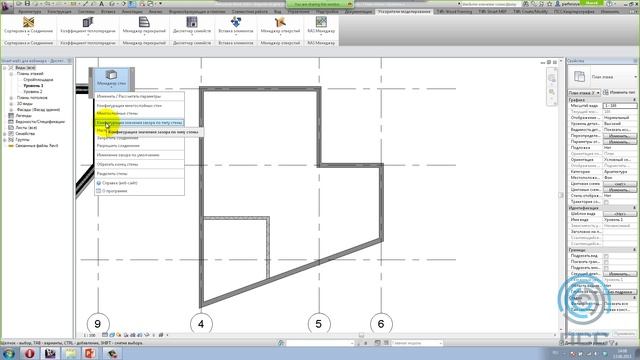Collapse the Идентификация properties section

pos(634,208)
